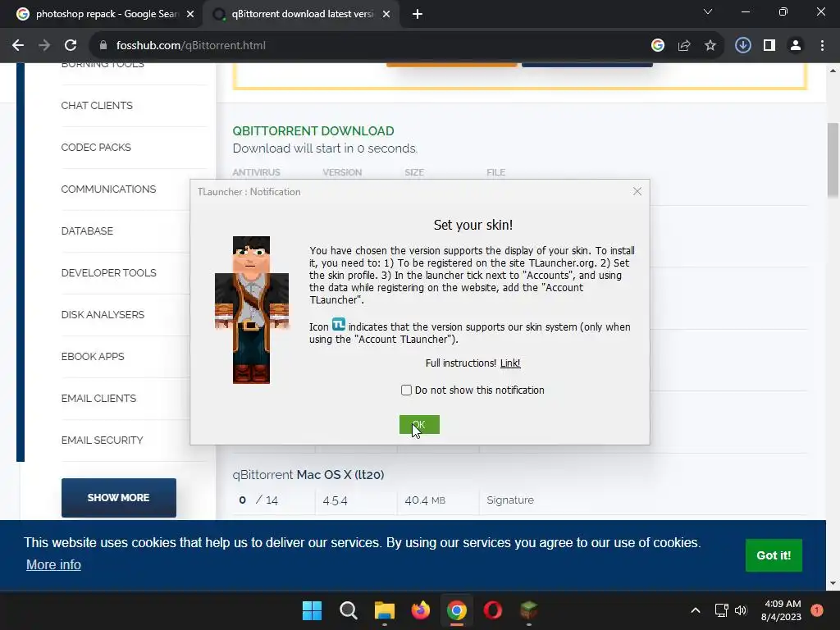This screenshot has height=630, width=840.
Task: Open tab search chevron in title bar
Action: pos(708,11)
